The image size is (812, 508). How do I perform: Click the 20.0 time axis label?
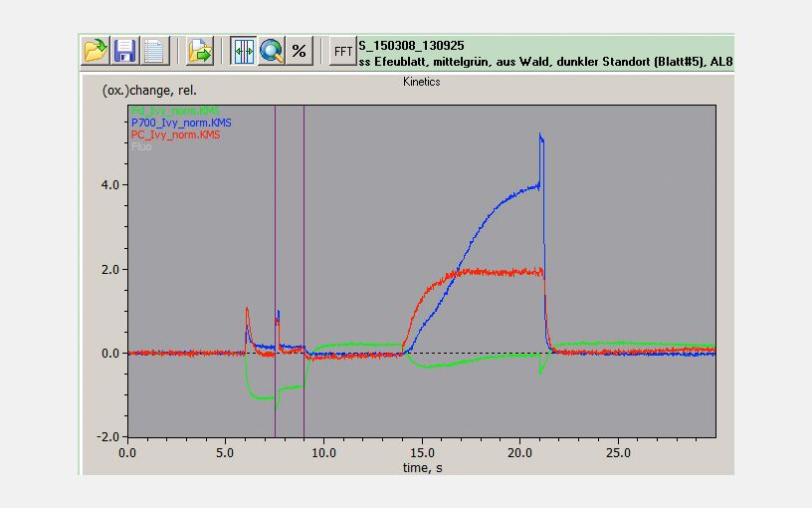519,453
